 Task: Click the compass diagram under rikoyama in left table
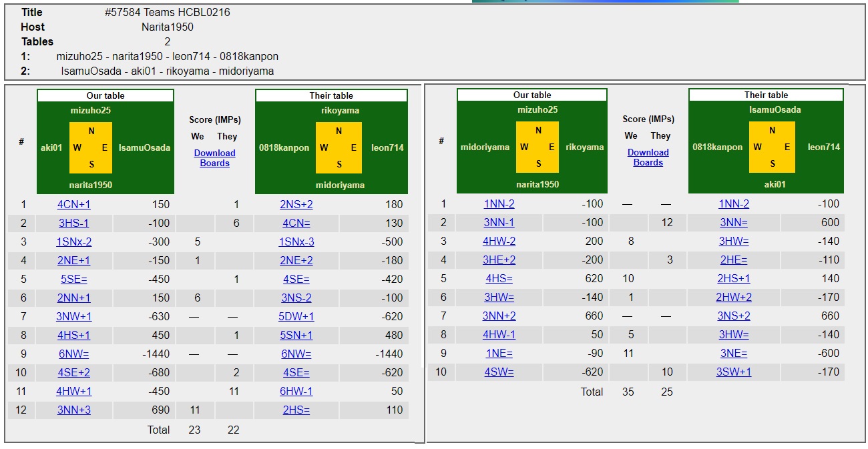coord(339,147)
